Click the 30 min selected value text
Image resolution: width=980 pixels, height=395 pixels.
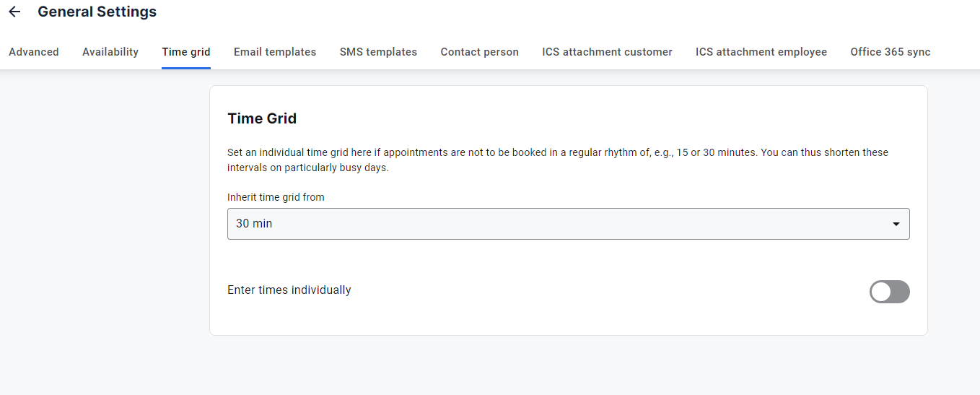[x=254, y=224]
